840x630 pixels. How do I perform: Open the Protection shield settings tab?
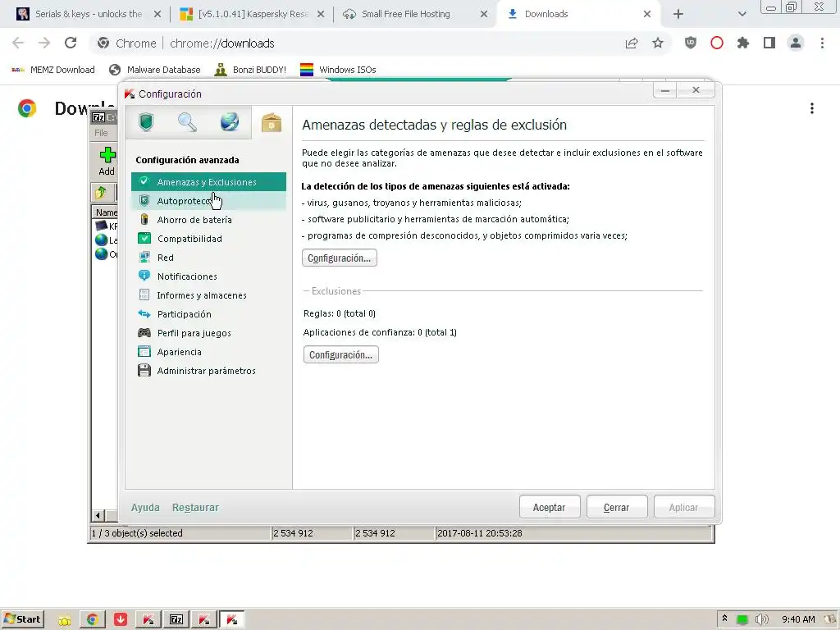[x=146, y=122]
